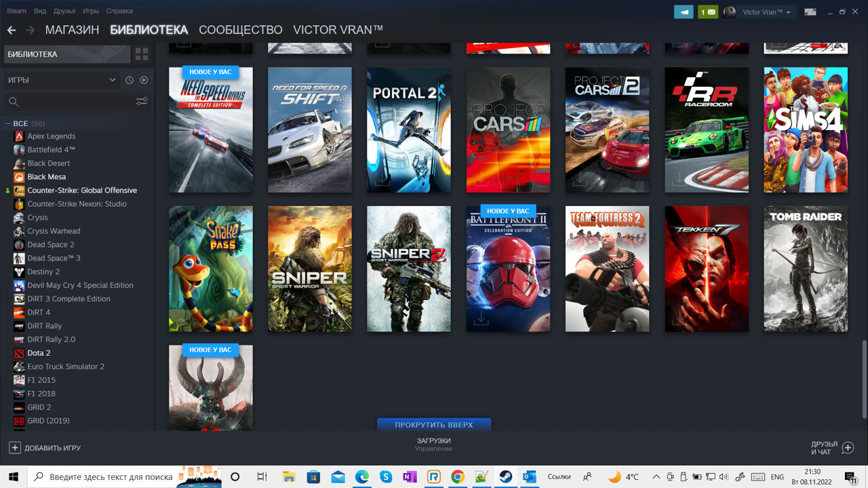Open the Друзья menu

click(64, 12)
